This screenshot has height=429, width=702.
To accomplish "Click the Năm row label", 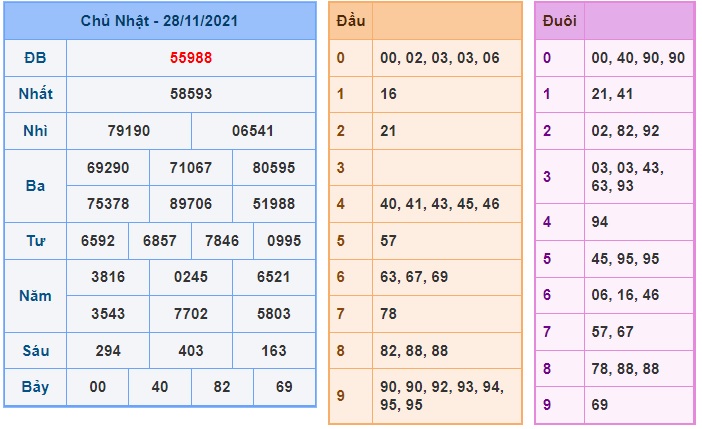I will click(35, 296).
